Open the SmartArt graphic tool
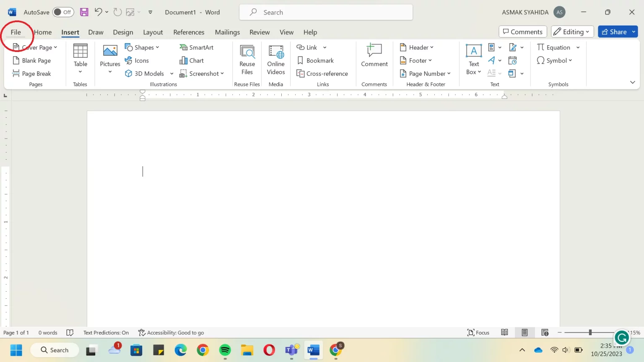This screenshot has width=644, height=362. click(x=196, y=47)
